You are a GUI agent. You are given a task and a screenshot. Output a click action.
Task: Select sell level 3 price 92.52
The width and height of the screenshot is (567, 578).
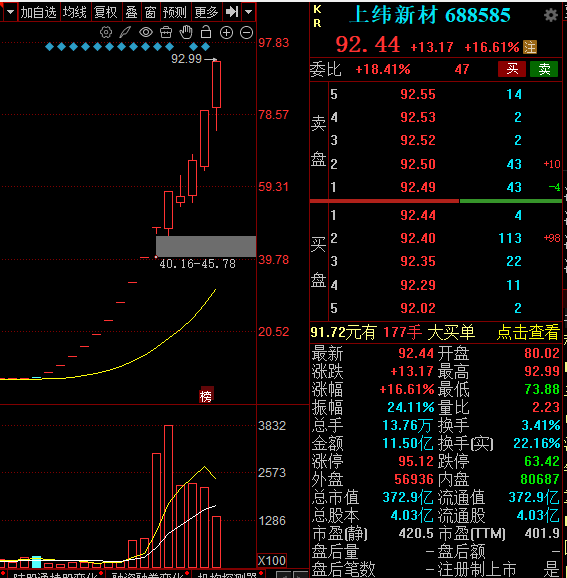click(418, 140)
